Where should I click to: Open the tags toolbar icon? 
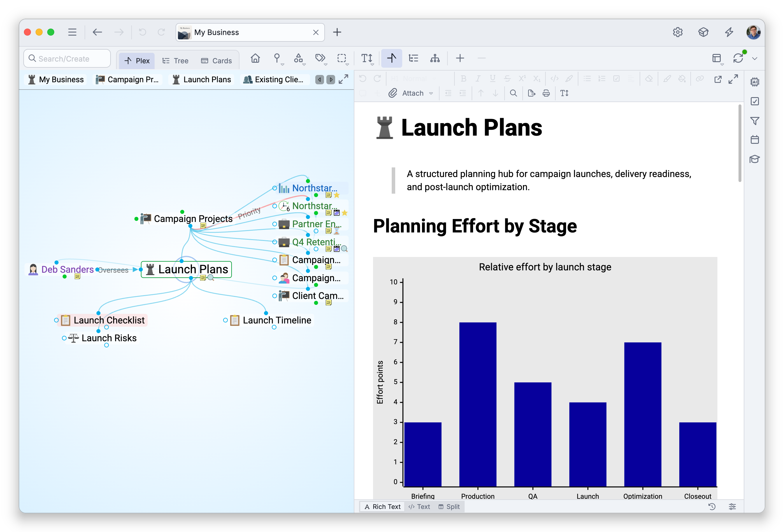(x=320, y=58)
